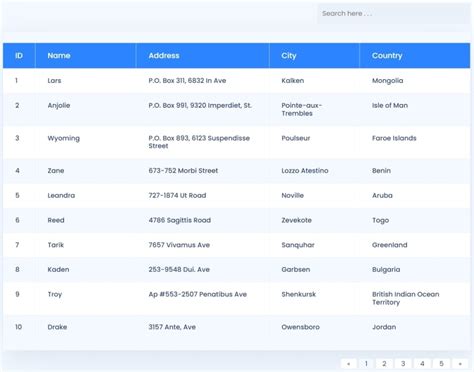The height and width of the screenshot is (372, 474).
Task: Select the name Reed
Action: click(56, 220)
